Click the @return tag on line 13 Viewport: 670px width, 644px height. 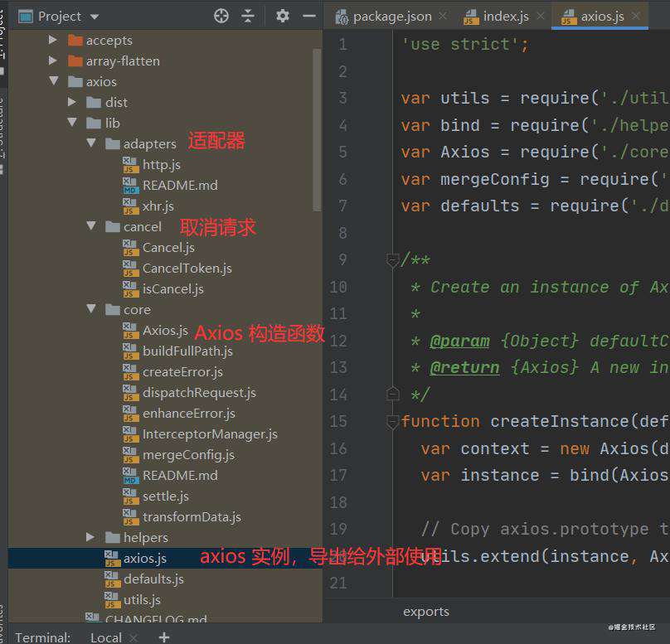pyautogui.click(x=464, y=368)
